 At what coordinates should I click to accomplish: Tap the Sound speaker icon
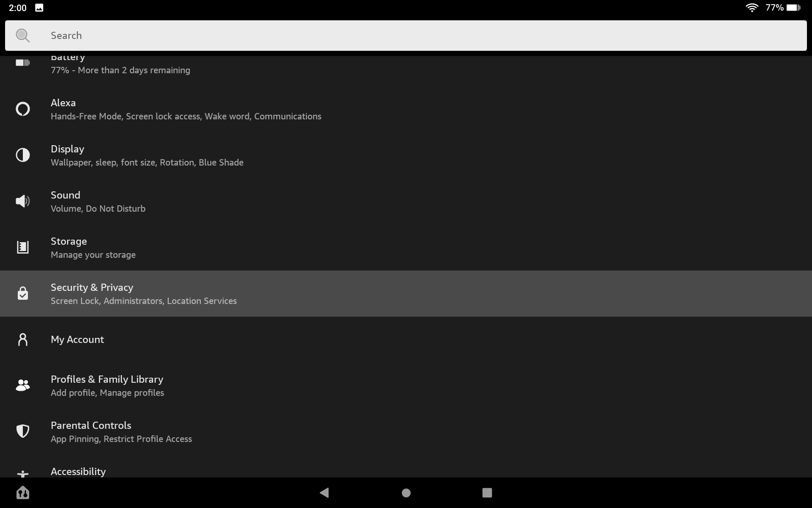[23, 201]
